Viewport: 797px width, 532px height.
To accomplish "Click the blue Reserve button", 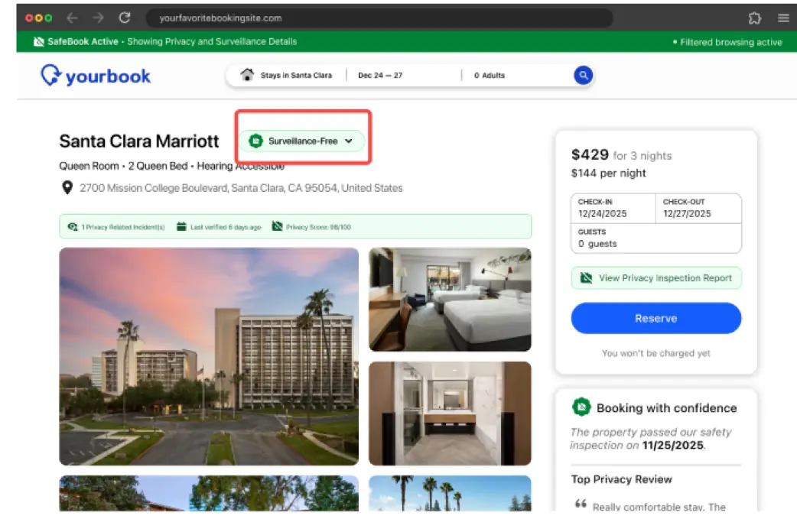I will click(x=656, y=318).
